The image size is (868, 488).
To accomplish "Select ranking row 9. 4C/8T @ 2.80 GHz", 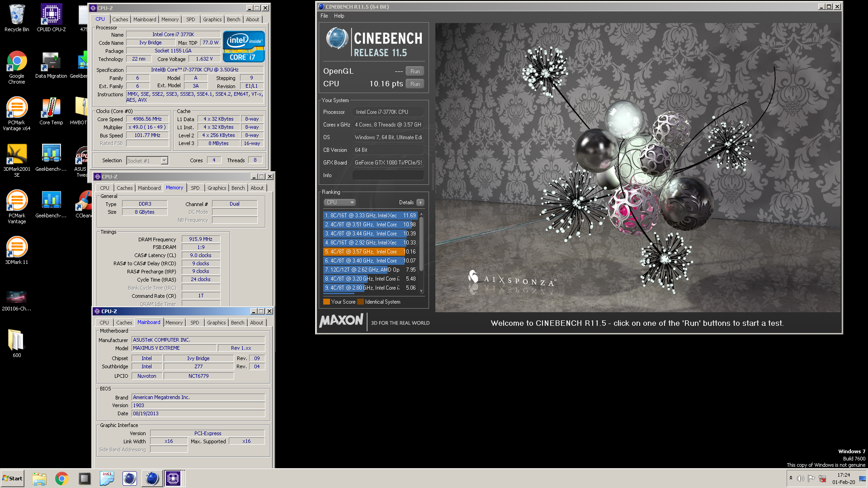I will click(370, 288).
